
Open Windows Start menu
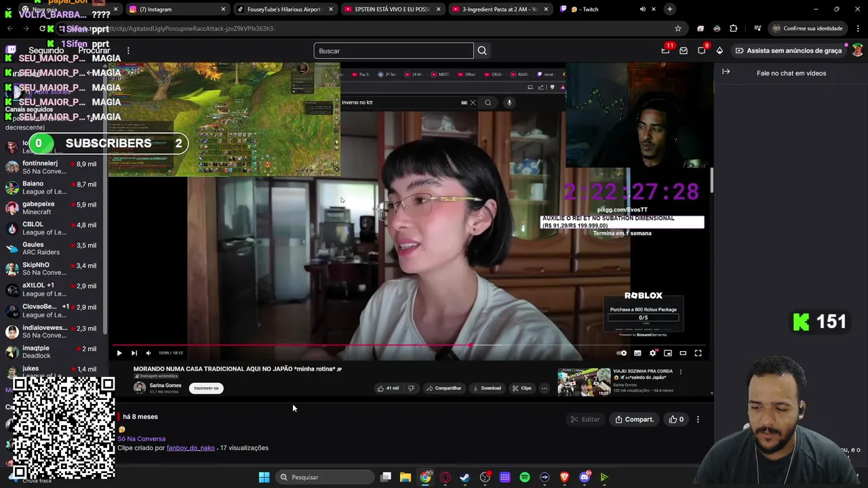click(264, 477)
